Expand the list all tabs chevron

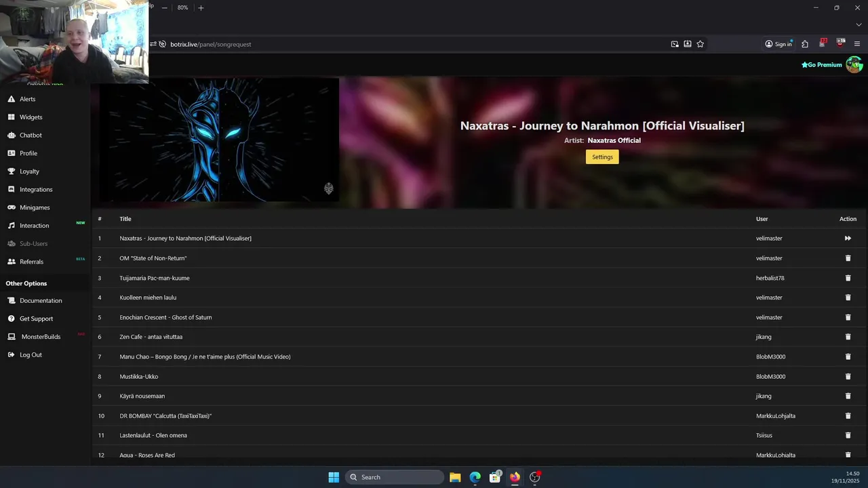[x=859, y=24]
